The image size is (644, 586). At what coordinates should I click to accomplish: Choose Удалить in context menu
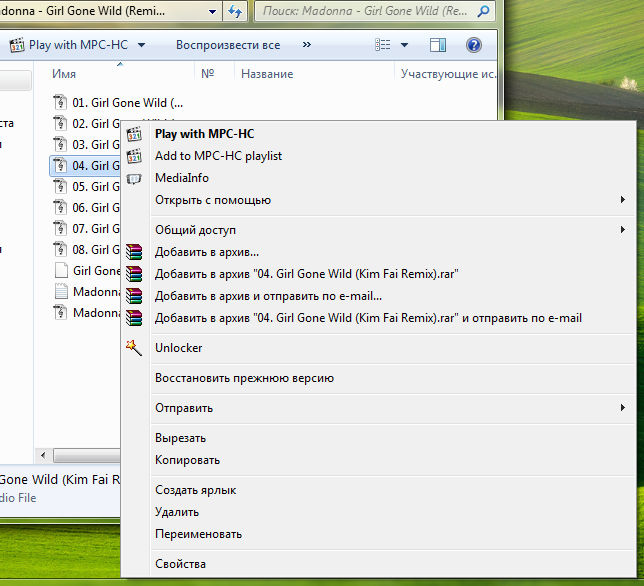(177, 512)
